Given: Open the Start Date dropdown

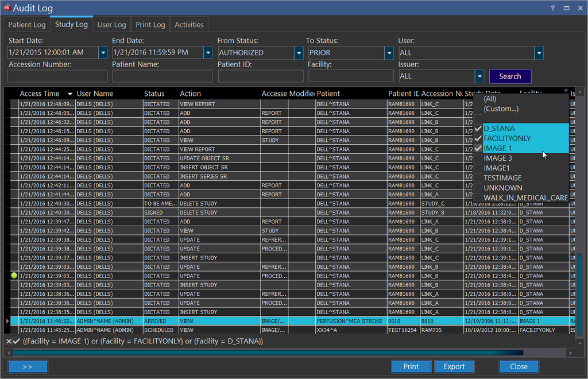Looking at the screenshot, I should point(103,52).
